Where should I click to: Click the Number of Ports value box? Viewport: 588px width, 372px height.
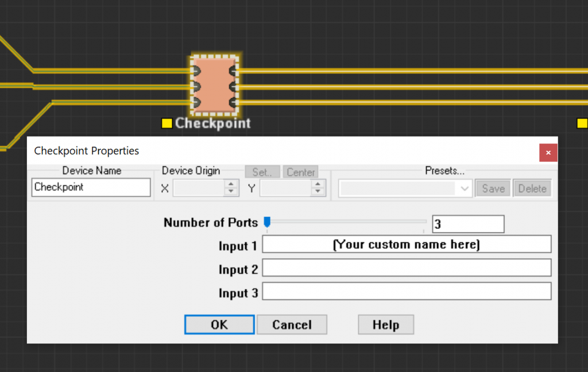[468, 223]
